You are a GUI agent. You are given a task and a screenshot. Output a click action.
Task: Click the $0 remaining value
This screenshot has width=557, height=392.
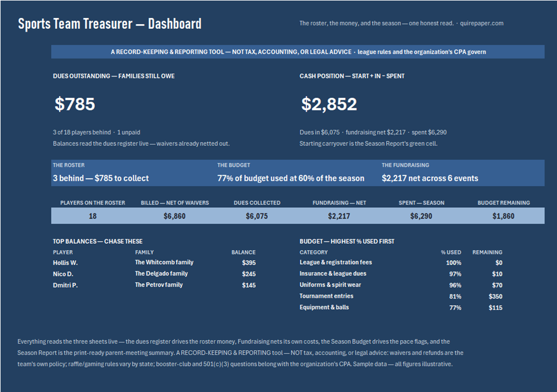coord(499,263)
